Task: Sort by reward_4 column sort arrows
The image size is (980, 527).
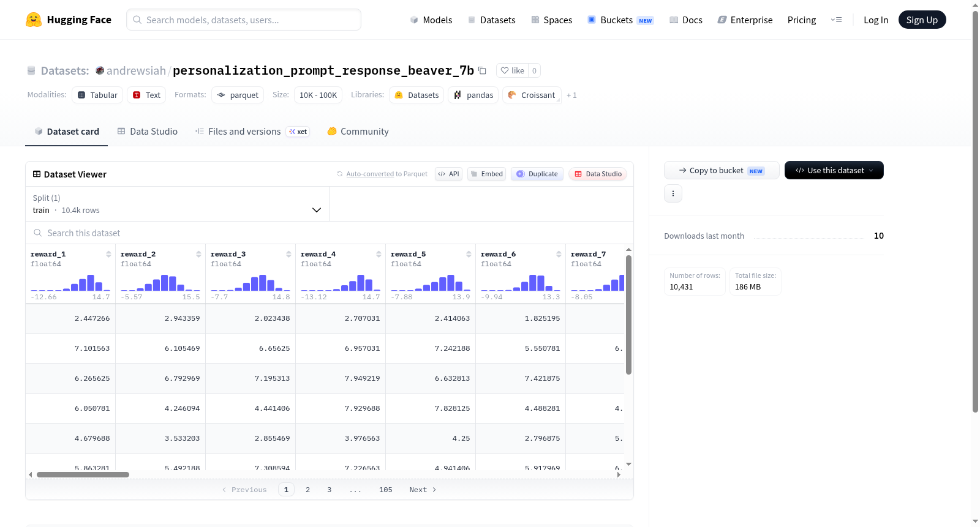Action: coord(379,254)
